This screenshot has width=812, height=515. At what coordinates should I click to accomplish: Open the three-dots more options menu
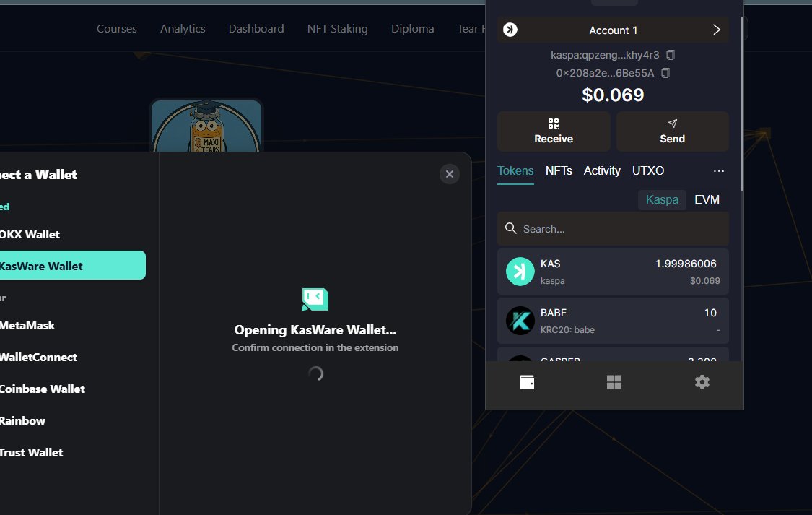coord(719,171)
